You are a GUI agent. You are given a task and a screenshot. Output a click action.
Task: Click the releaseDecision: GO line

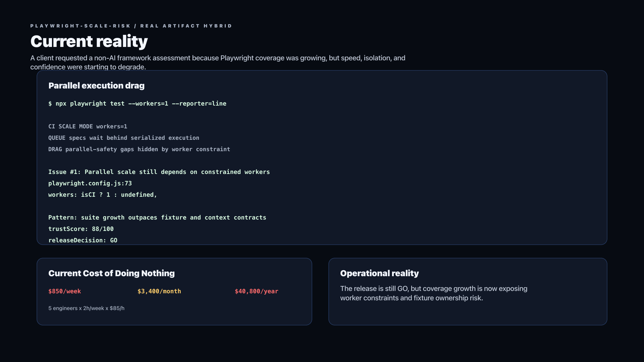pyautogui.click(x=83, y=240)
